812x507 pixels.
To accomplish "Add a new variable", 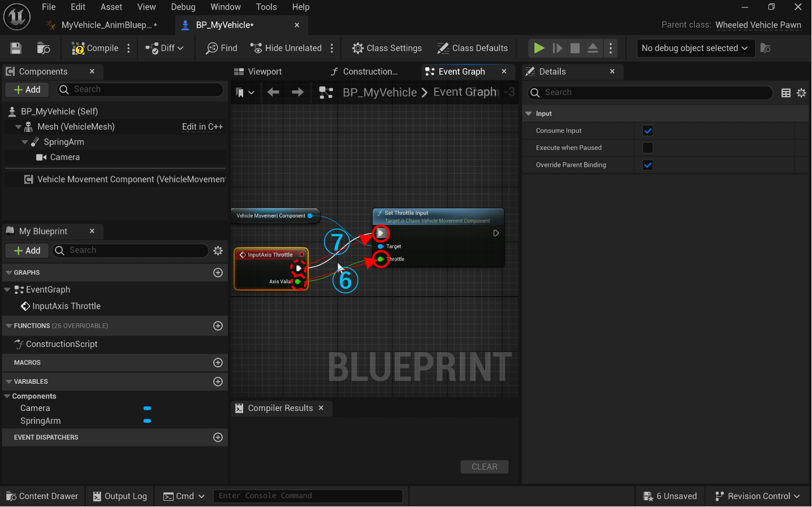I will point(218,382).
